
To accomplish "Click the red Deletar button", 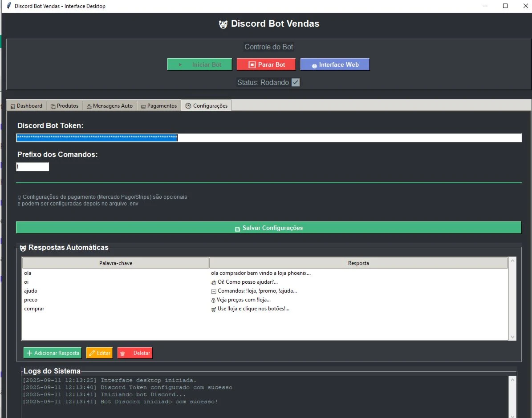I will point(135,353).
